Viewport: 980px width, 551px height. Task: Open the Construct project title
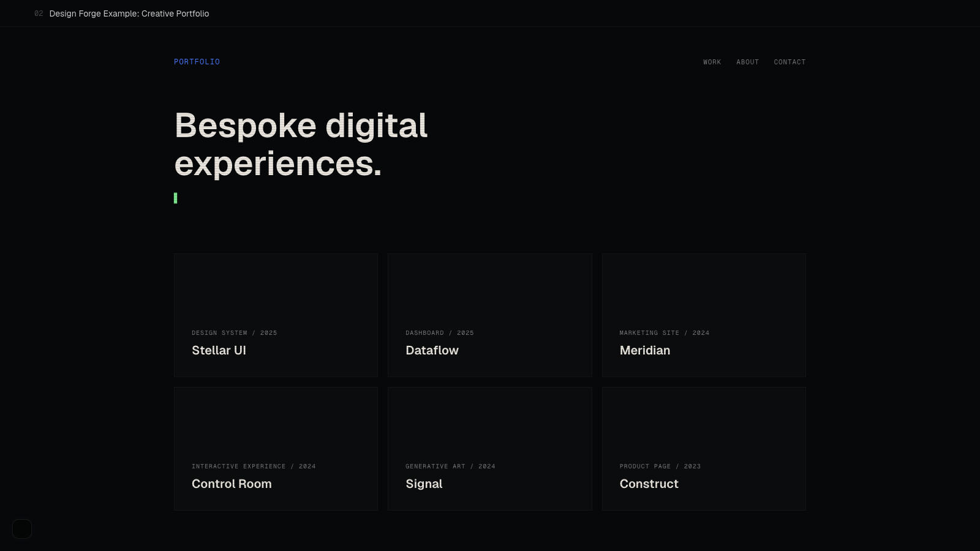click(x=649, y=484)
